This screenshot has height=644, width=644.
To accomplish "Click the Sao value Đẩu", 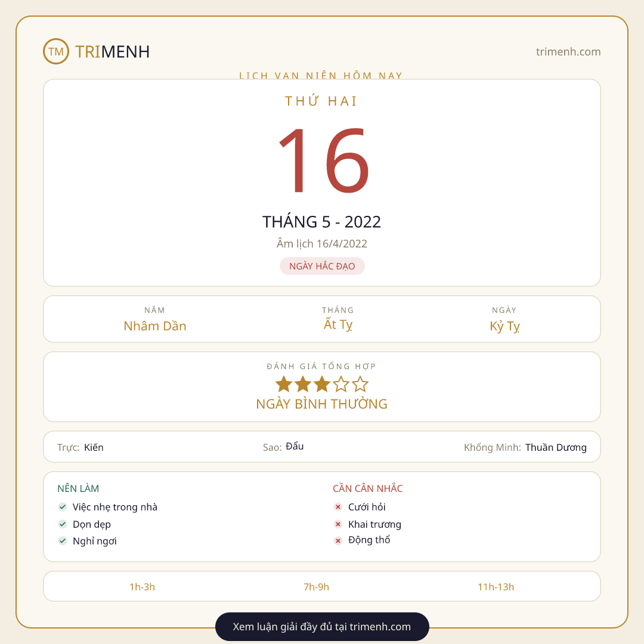I will 295,447.
